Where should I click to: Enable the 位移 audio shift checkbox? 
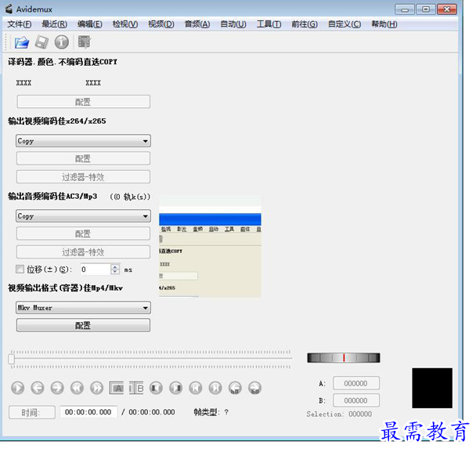pos(21,269)
